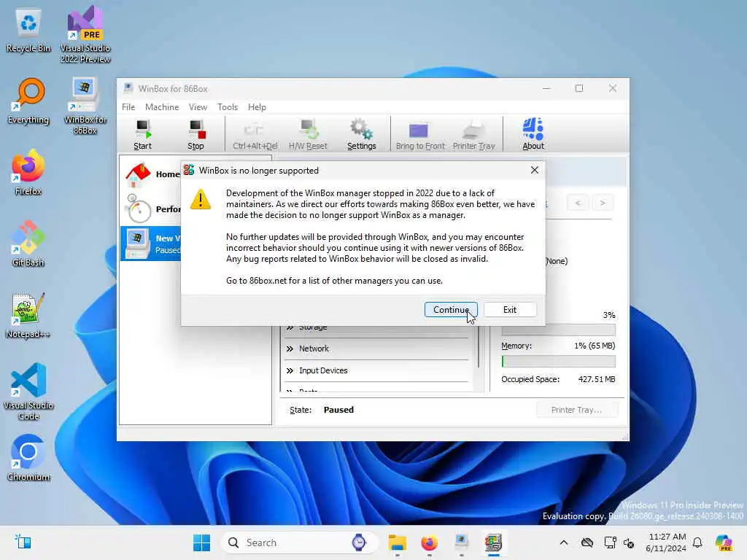
Task: Click the Windows Start button on taskbar
Action: click(x=201, y=542)
